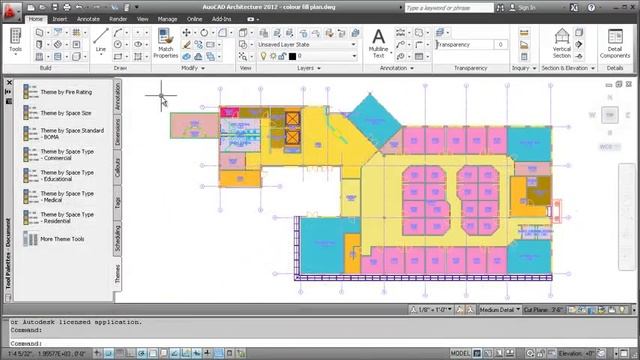Toggle the MODEL space status button
The height and width of the screenshot is (360, 640).
coord(460,353)
